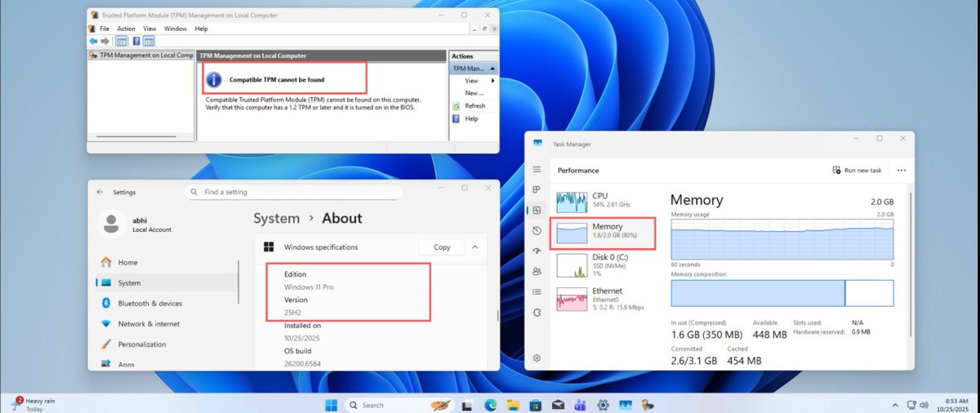Click the Forward arrow in TPM toolbar
This screenshot has width=980, height=413.
click(x=105, y=41)
